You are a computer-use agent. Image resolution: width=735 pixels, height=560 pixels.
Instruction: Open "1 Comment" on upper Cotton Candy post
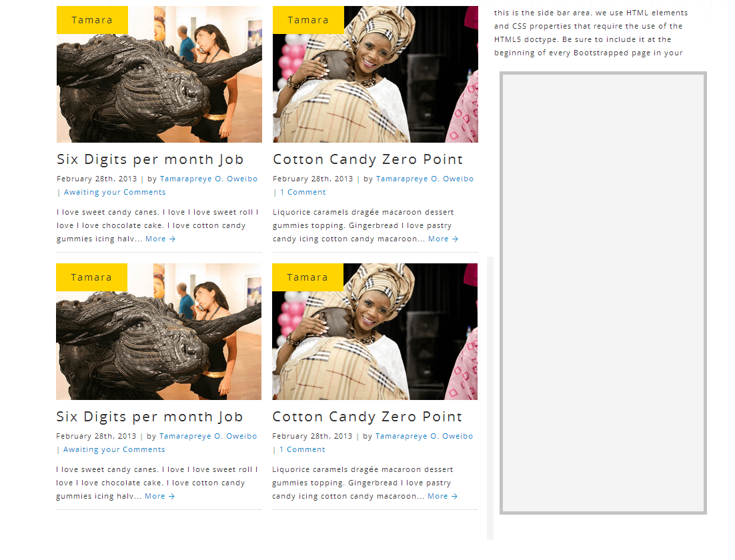[303, 192]
